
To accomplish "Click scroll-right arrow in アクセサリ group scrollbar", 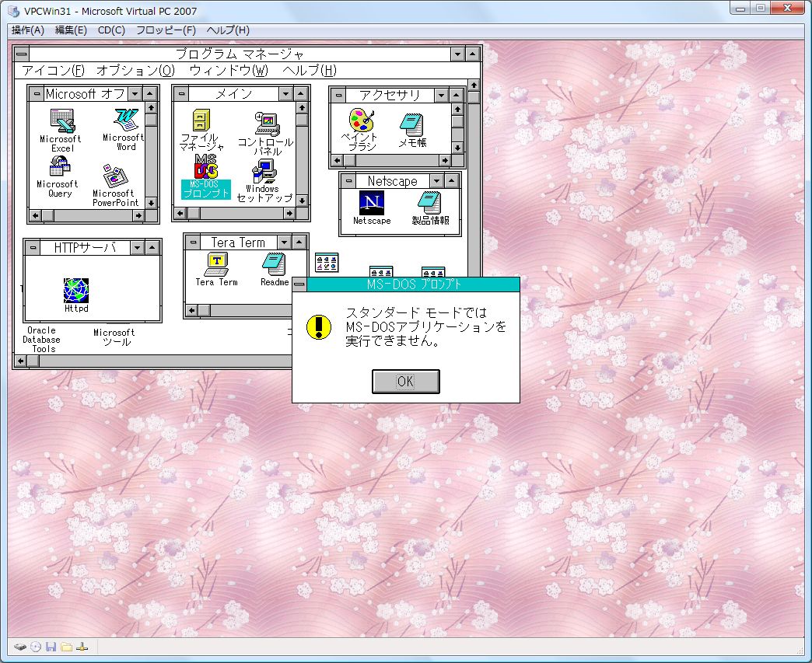I will pos(446,160).
